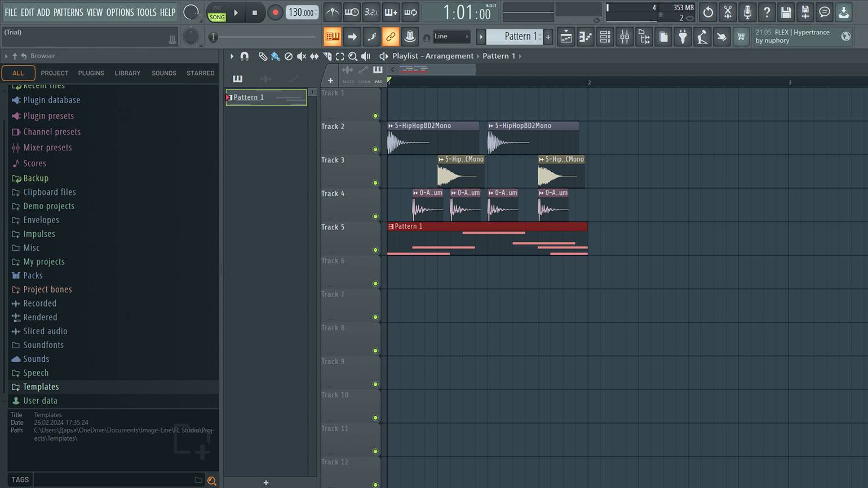Viewport: 868px width, 488px height.
Task: Select the Draw pencil tool in playlist
Action: [263, 56]
